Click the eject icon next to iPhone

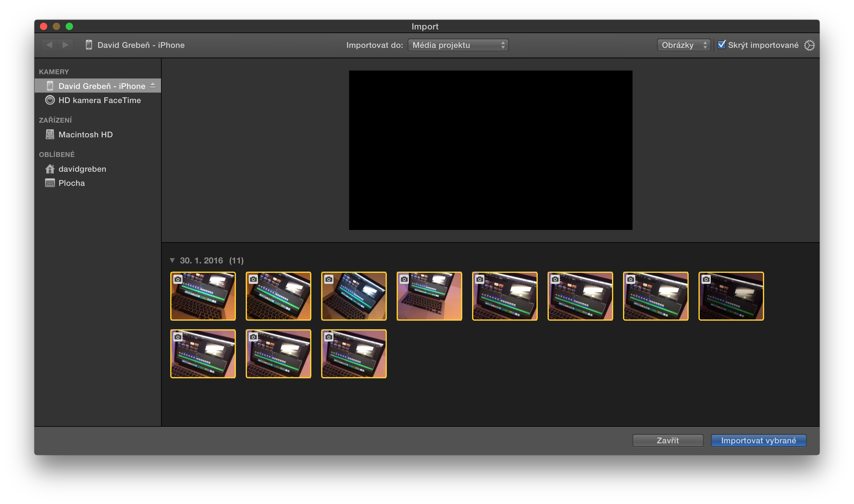pos(152,86)
